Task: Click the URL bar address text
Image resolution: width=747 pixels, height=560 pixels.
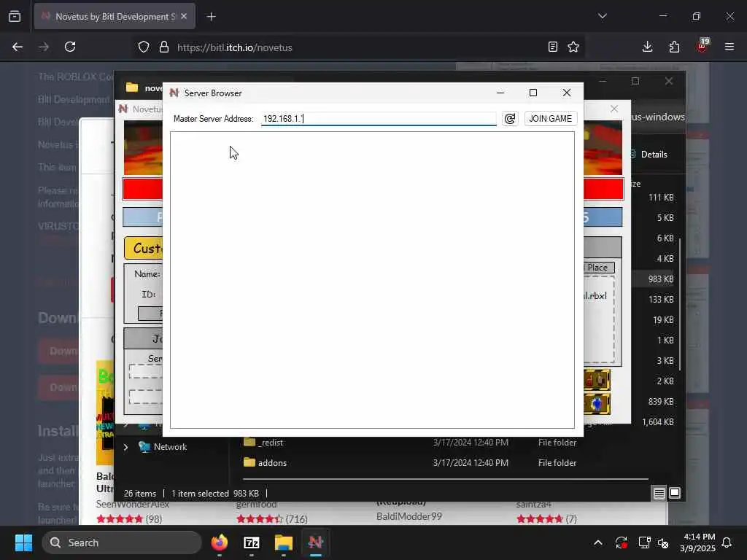Action: [234, 47]
